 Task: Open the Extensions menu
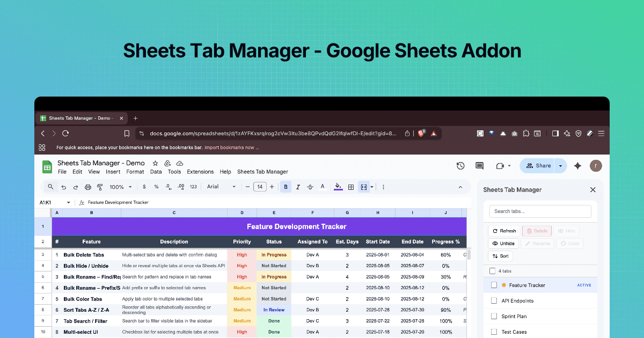click(200, 172)
